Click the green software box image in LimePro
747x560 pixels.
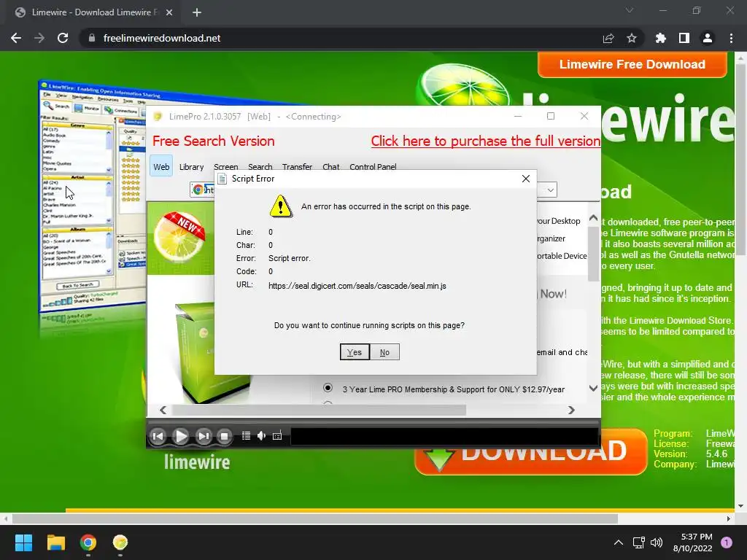(212, 352)
